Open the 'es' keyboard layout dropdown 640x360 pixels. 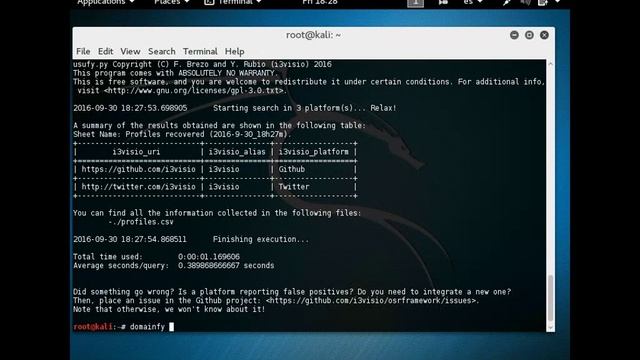473,2
